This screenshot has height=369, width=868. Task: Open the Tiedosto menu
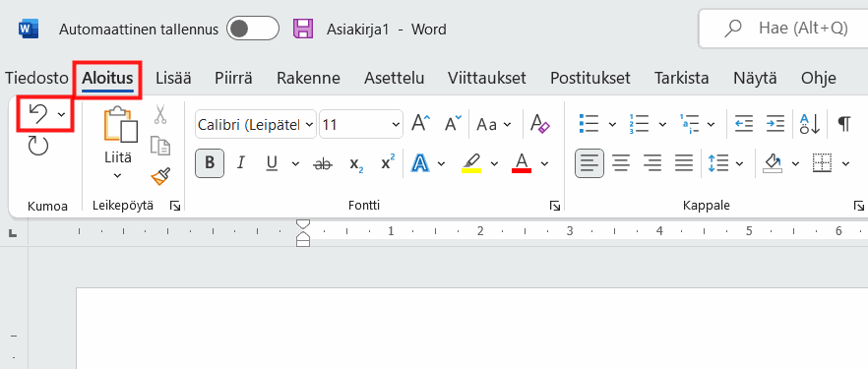pyautogui.click(x=37, y=78)
